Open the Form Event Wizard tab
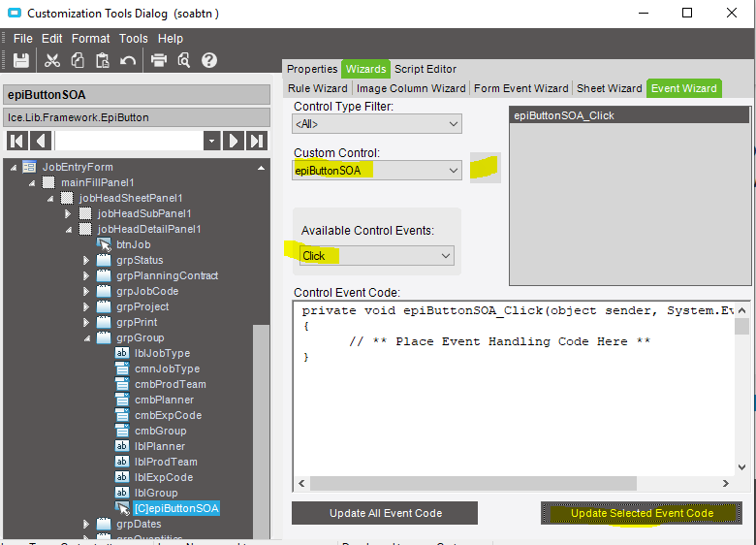Viewport: 756px width, 545px height. pos(521,88)
